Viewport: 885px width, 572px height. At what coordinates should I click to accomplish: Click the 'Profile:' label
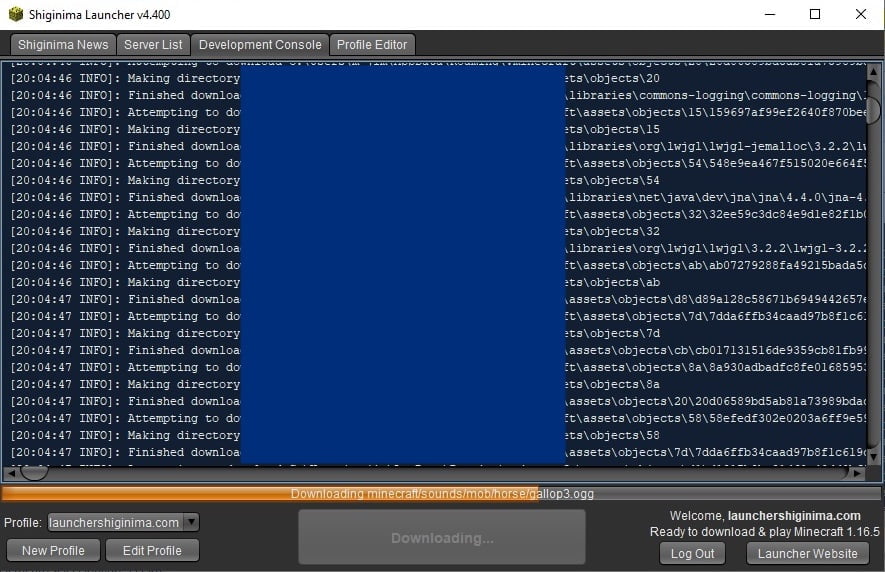(x=23, y=522)
